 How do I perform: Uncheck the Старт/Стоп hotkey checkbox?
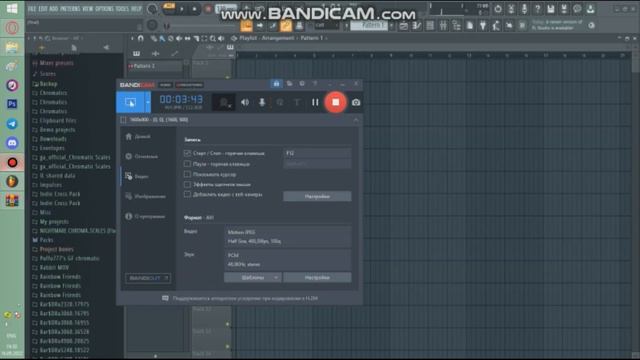pos(187,153)
